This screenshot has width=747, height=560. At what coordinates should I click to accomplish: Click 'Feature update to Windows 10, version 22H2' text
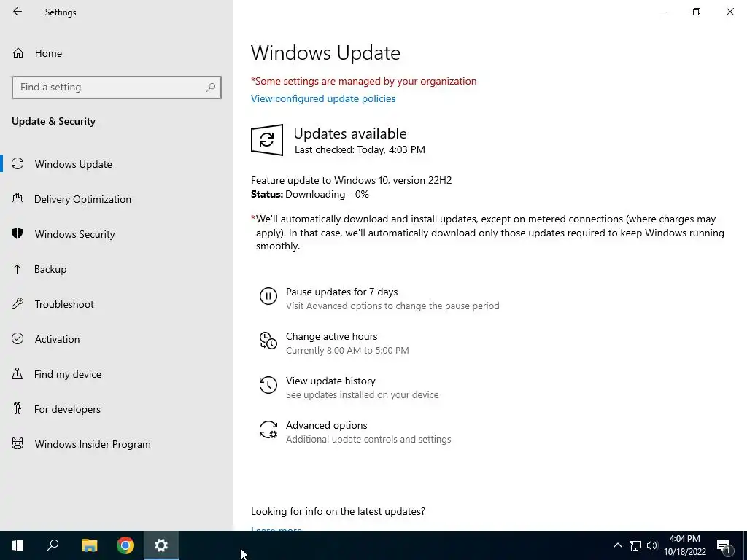(351, 181)
